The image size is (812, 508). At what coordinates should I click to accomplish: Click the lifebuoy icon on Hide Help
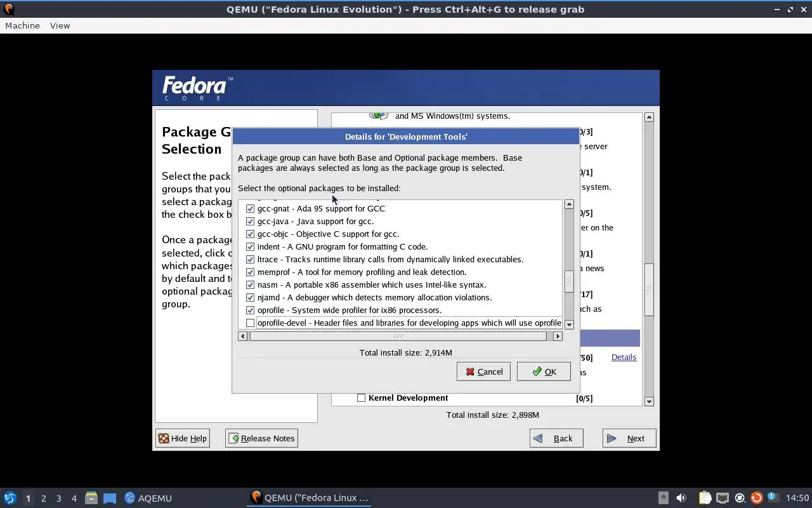click(x=164, y=438)
